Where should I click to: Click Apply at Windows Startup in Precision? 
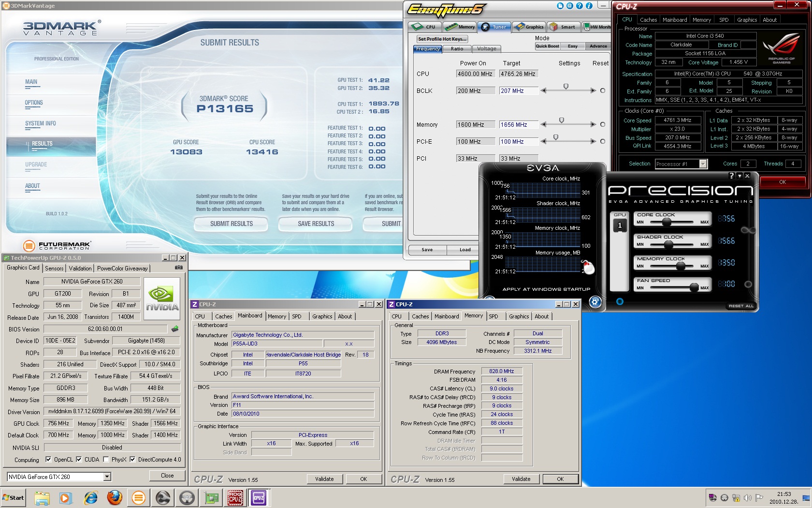coord(546,289)
